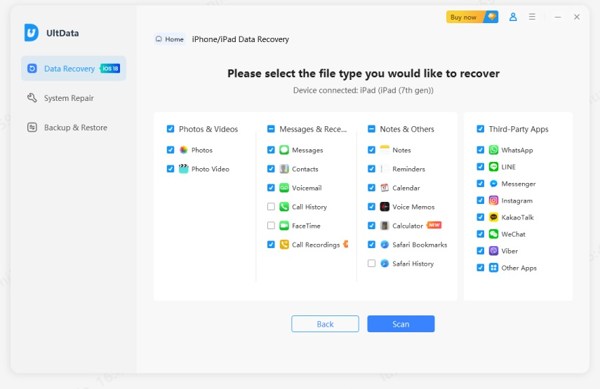Click the KakaoTalk icon
Image resolution: width=600 pixels, height=389 pixels.
494,217
